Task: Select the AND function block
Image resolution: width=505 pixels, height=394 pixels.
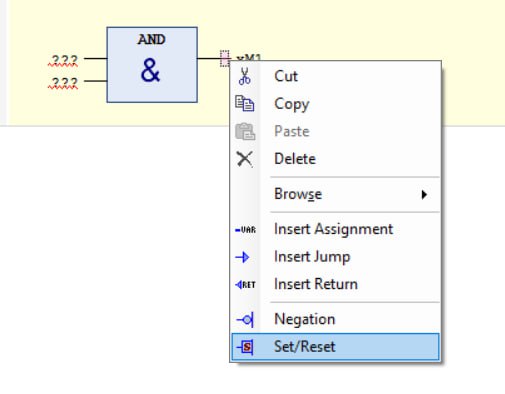Action: tap(152, 65)
